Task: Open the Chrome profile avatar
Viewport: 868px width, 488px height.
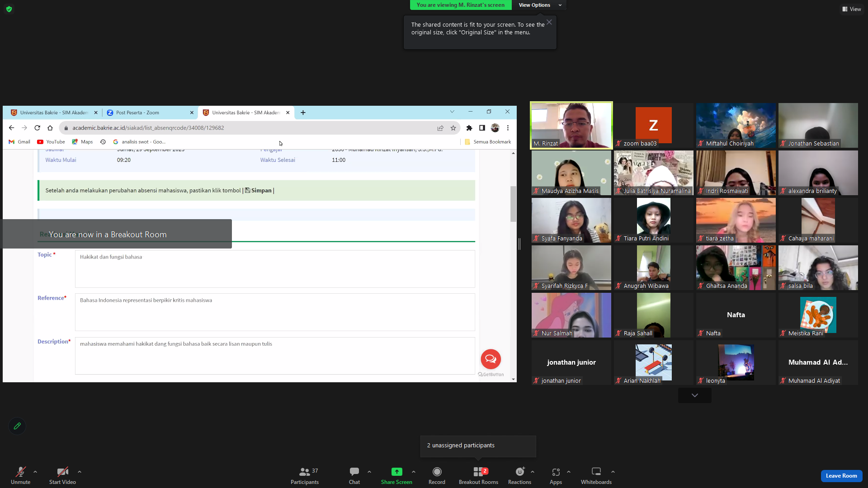Action: (x=495, y=128)
